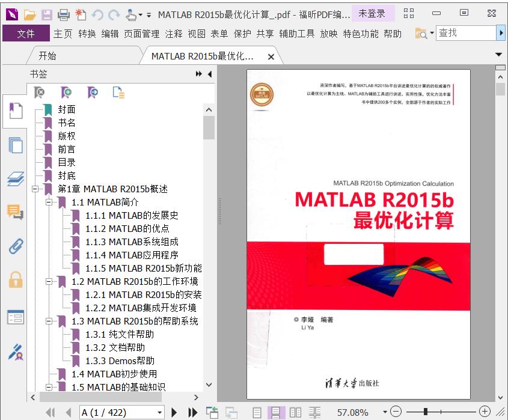Image resolution: width=508 pixels, height=420 pixels.
Task: Click in the 查找 search field
Action: coord(466,33)
